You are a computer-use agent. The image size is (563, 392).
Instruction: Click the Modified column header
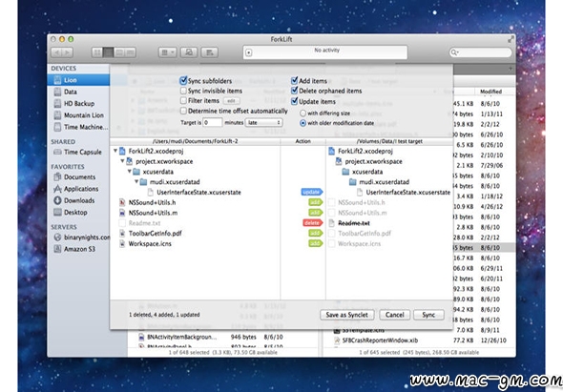point(490,92)
